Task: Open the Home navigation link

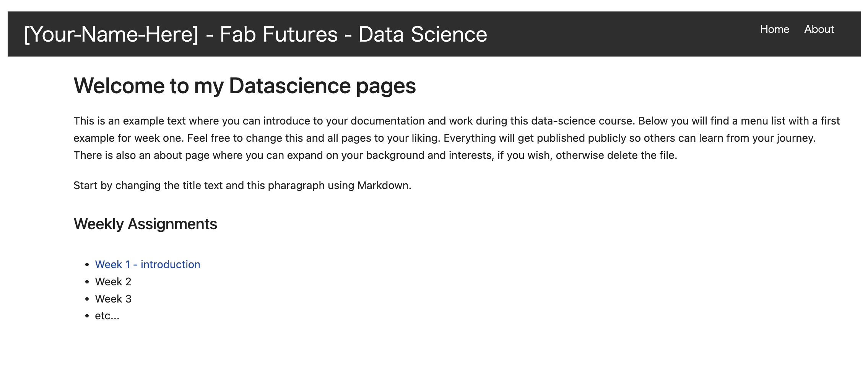Action: click(x=774, y=29)
